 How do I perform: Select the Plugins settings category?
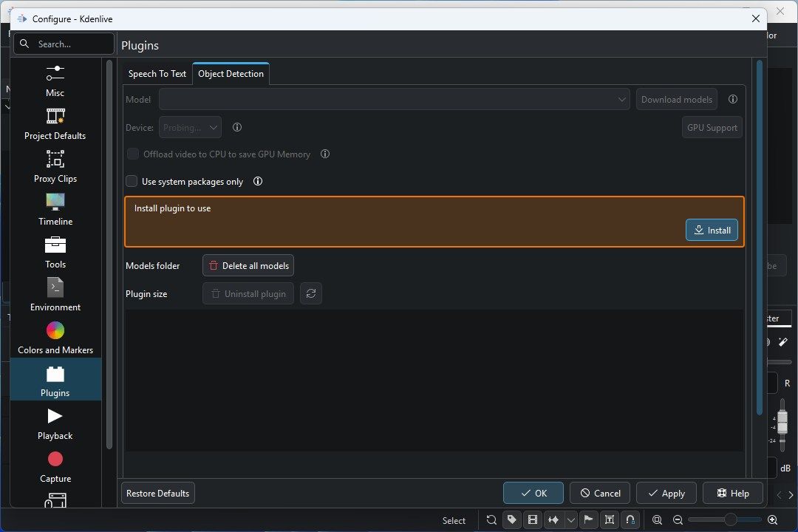click(55, 380)
